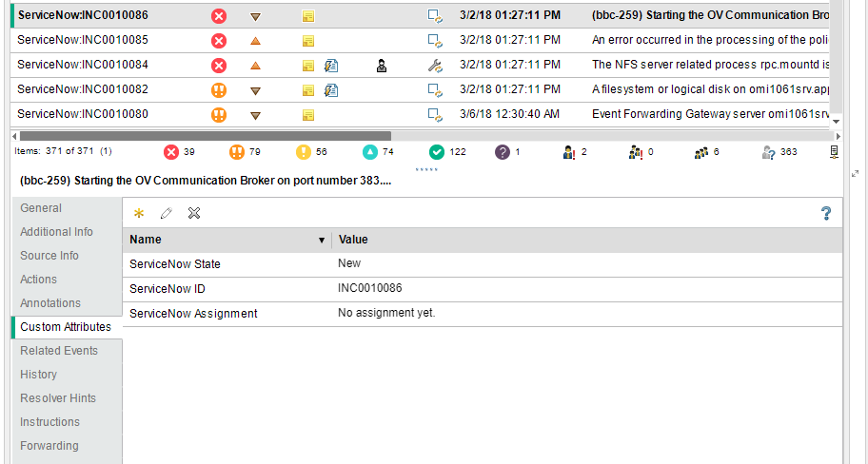Click the scroll right arrow of event list
The height and width of the screenshot is (464, 868).
(838, 136)
